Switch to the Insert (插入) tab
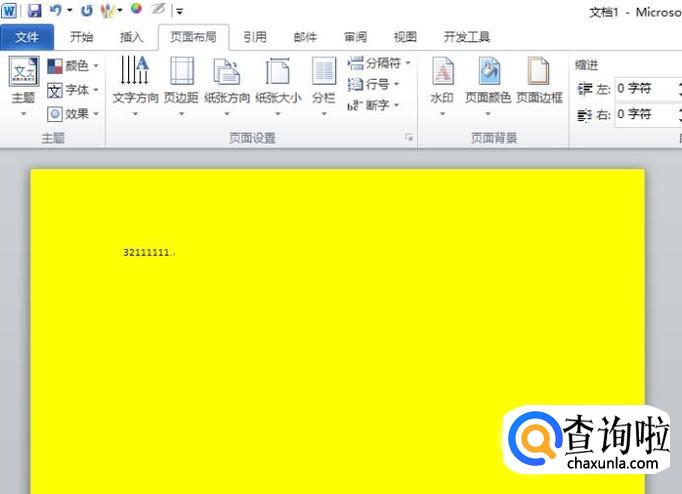Viewport: 682px width, 494px height. [131, 38]
